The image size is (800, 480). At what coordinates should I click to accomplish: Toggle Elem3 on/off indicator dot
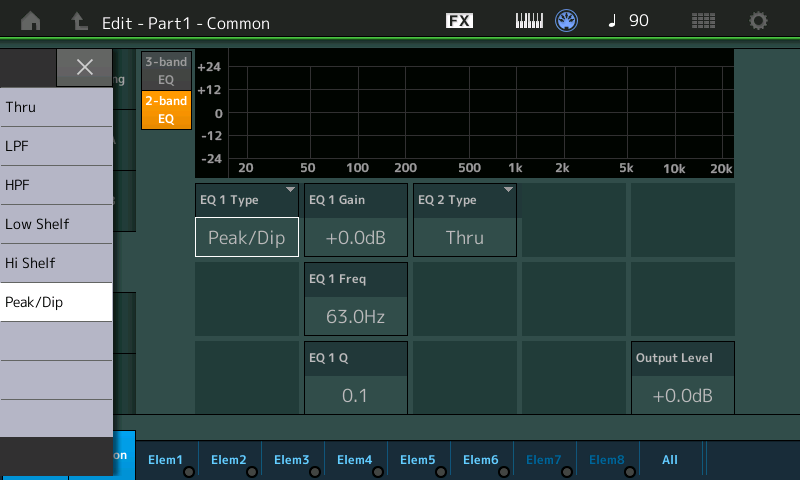315,472
